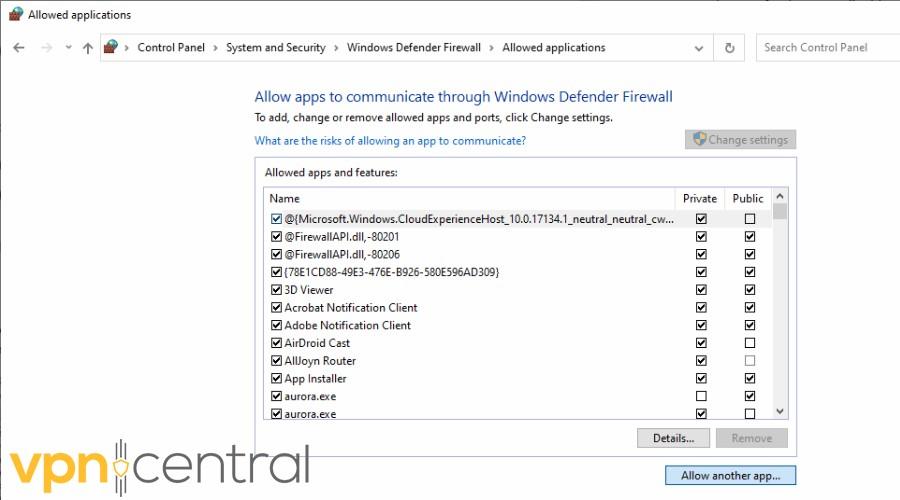Open Control Panel breadcrumb
900x500 pixels.
click(x=171, y=48)
